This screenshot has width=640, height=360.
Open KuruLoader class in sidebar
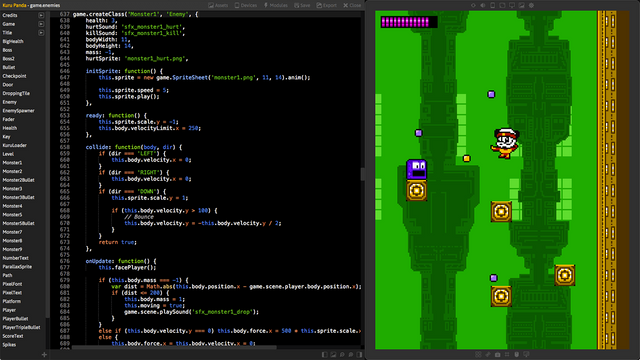tap(15, 145)
